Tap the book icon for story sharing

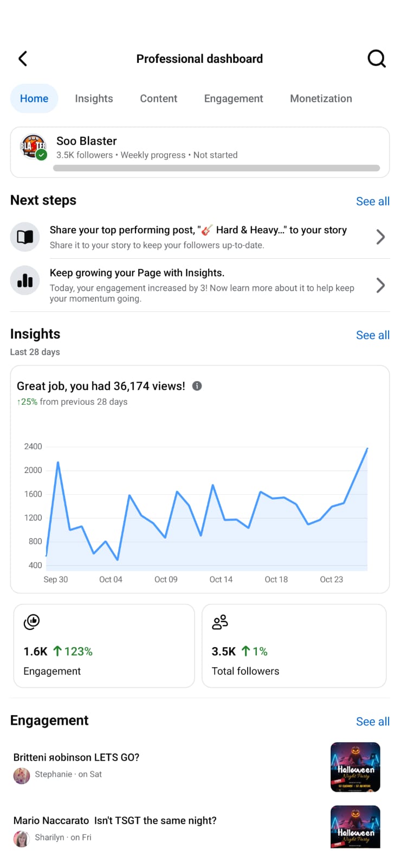click(x=25, y=237)
